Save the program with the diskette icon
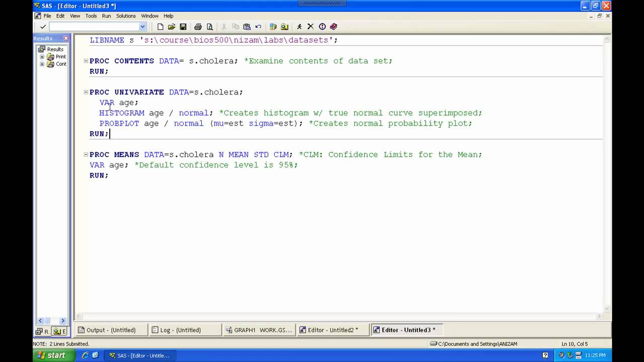 pyautogui.click(x=183, y=27)
